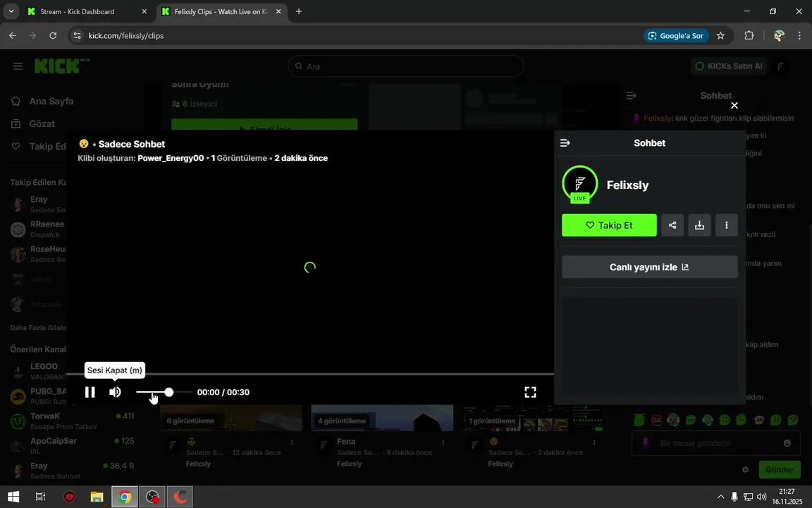The image size is (812, 508).
Task: Open the tray microphone icon
Action: (734, 497)
